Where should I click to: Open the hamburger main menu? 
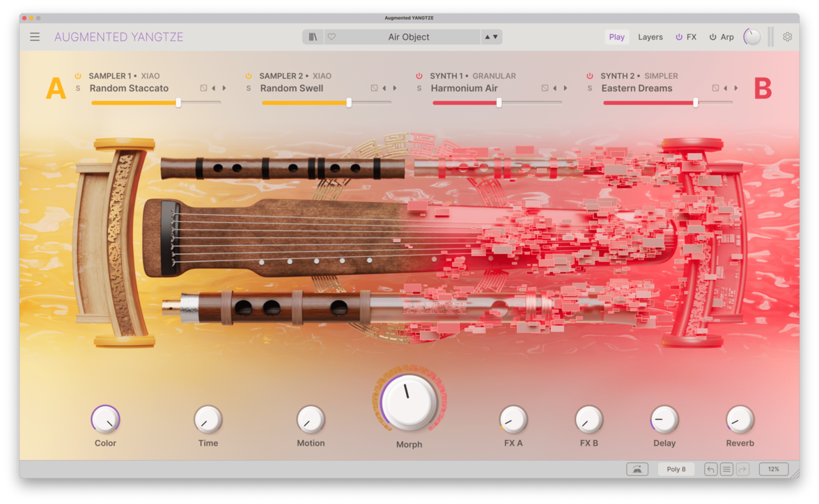tap(35, 37)
